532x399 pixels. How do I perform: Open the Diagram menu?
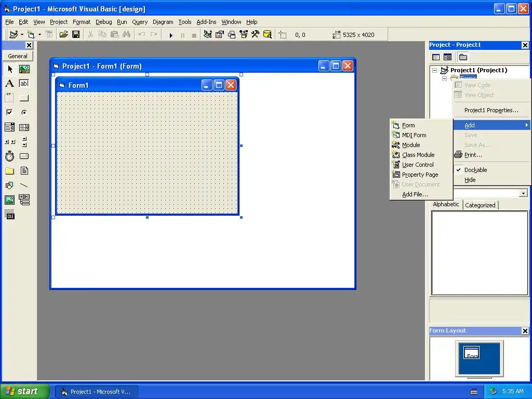point(163,22)
